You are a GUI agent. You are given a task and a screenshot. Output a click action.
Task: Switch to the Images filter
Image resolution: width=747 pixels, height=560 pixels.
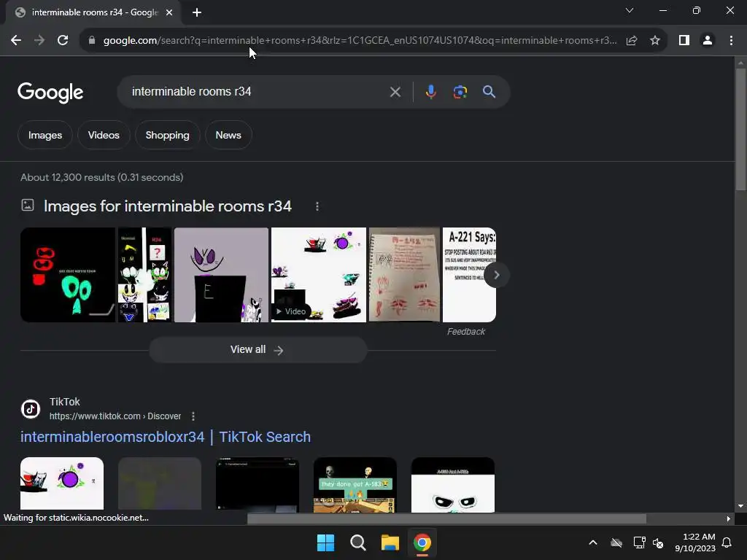click(45, 135)
